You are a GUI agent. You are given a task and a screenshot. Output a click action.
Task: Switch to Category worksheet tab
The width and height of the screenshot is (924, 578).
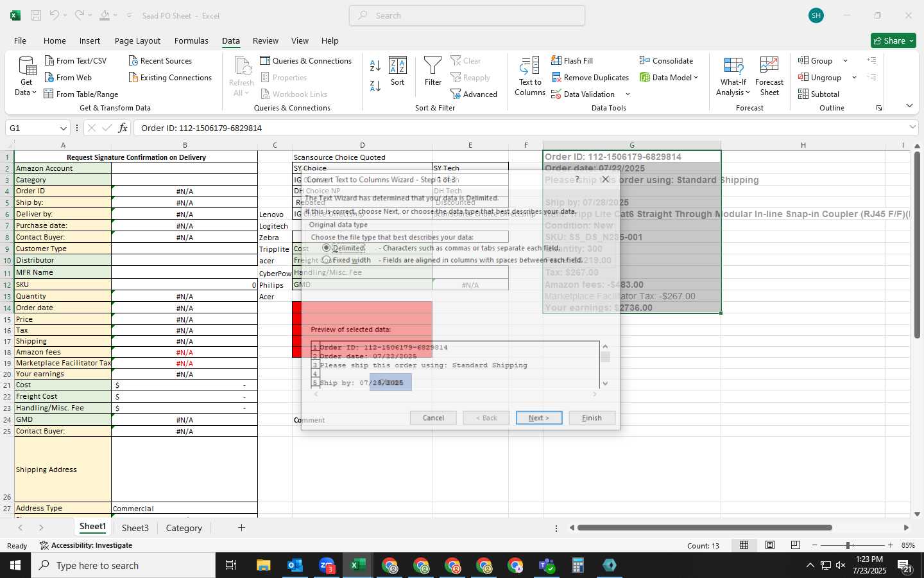184,528
